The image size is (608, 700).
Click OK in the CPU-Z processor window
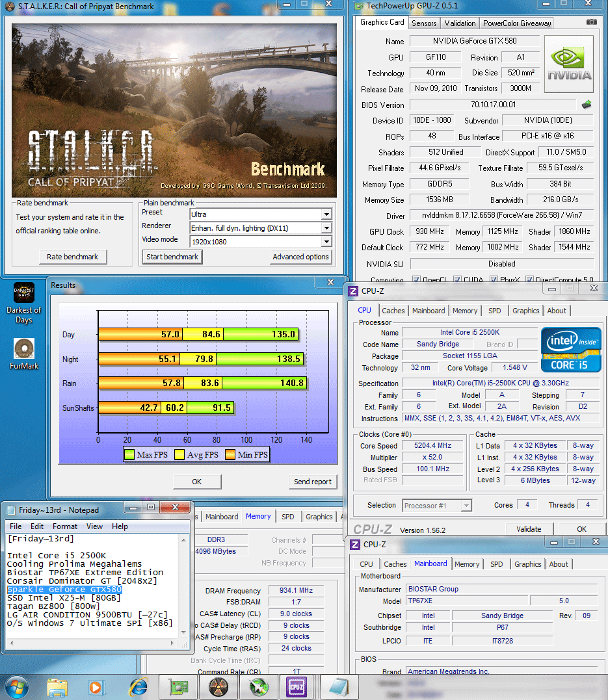[x=581, y=529]
